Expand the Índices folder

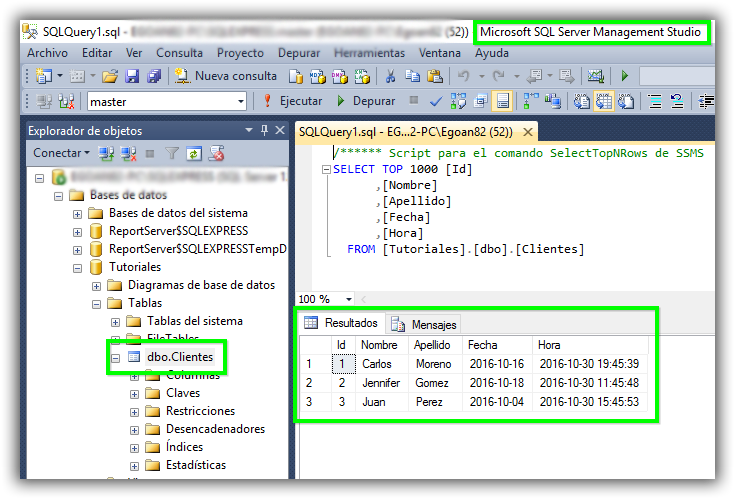click(x=135, y=448)
